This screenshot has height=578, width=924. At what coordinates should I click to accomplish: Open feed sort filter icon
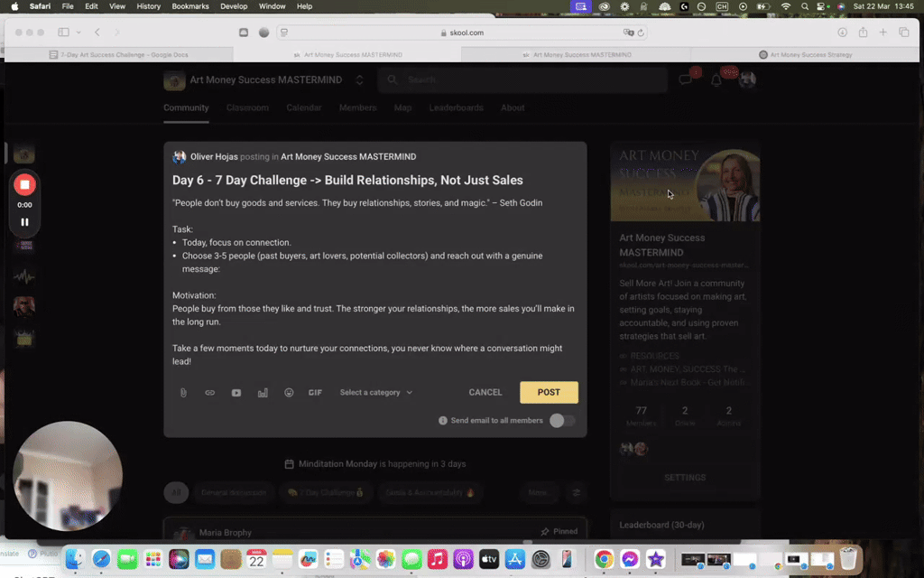pyautogui.click(x=577, y=492)
